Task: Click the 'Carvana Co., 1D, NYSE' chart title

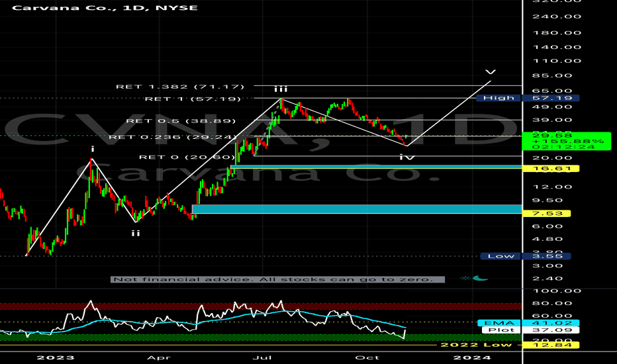Action: coord(105,7)
